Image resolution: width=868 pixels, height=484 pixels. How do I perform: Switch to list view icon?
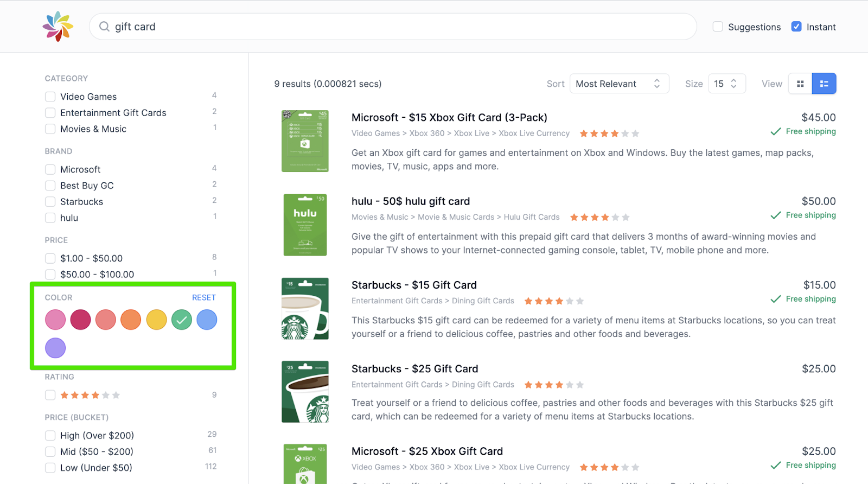click(824, 84)
